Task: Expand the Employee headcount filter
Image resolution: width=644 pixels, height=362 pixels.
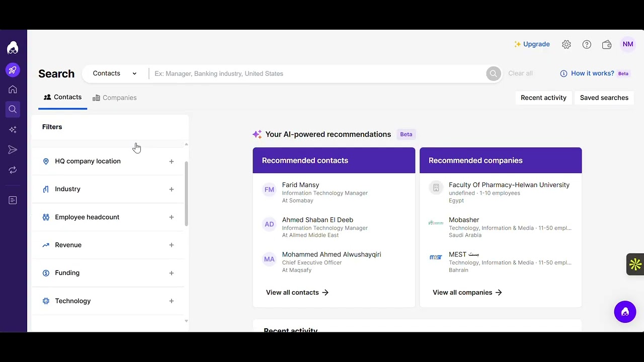Action: [x=172, y=217]
